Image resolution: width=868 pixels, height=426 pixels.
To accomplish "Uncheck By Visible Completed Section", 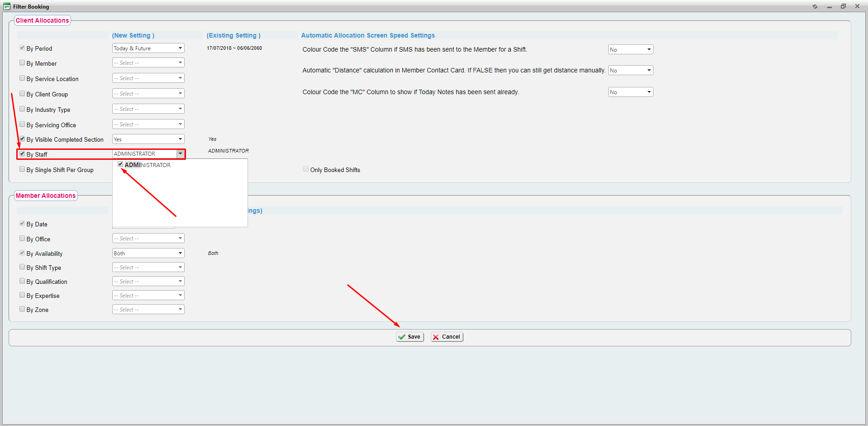I will pos(22,139).
